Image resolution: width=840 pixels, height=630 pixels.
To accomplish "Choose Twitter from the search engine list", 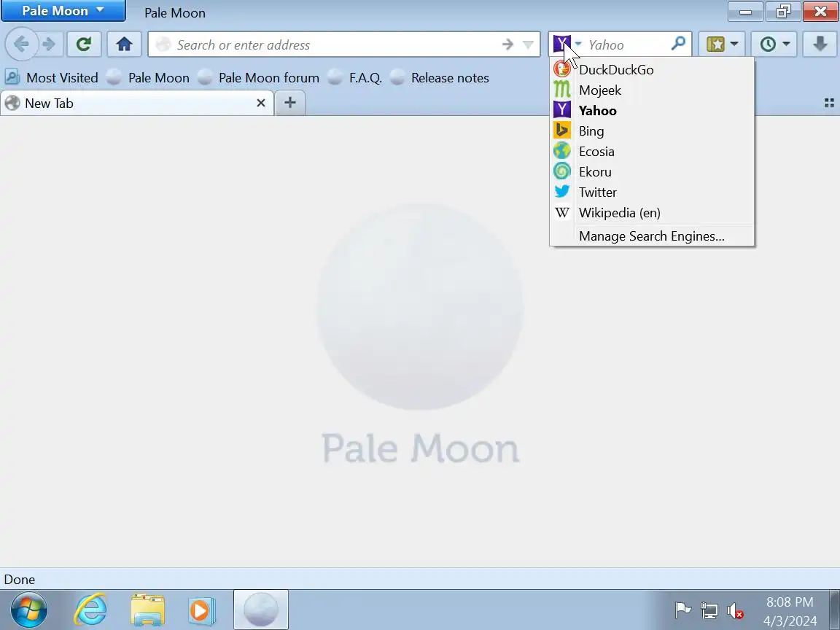I will (652, 192).
